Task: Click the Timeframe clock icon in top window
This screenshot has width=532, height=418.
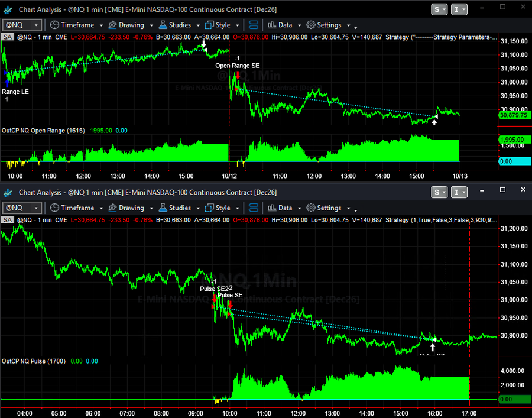Action: [54, 25]
